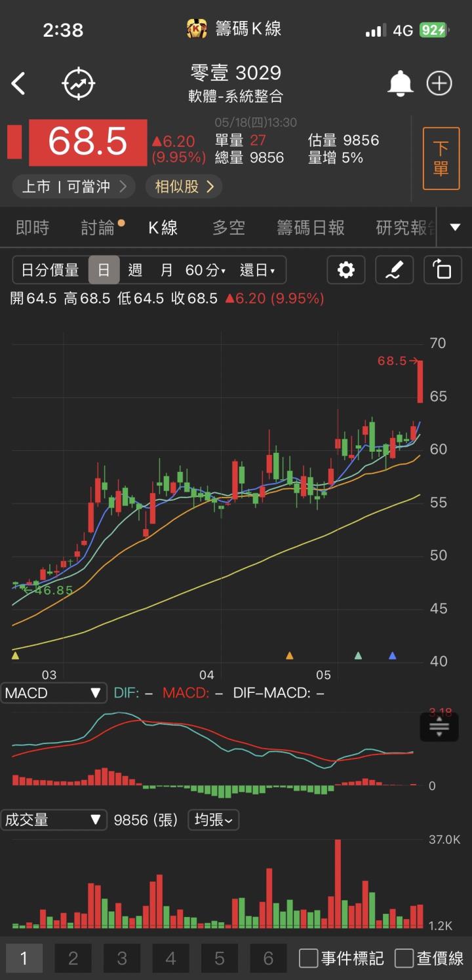Select 日分價量 view mode
Image resolution: width=472 pixels, height=980 pixels.
[50, 270]
